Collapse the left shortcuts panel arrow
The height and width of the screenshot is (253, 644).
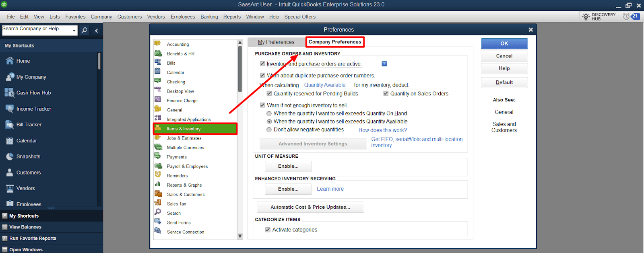click(x=97, y=31)
